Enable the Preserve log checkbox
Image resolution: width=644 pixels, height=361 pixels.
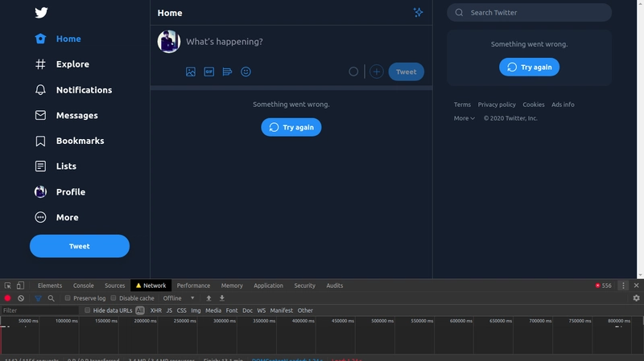point(68,297)
